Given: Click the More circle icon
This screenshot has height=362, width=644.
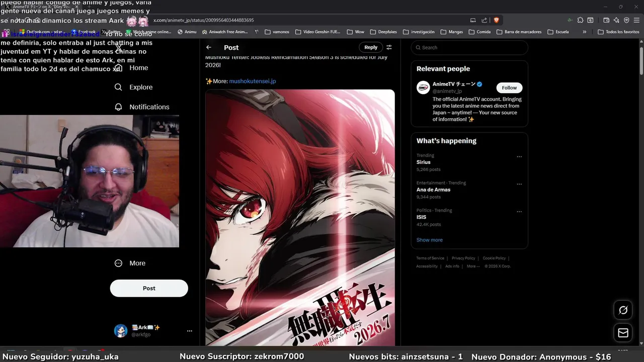Looking at the screenshot, I should click(x=118, y=263).
